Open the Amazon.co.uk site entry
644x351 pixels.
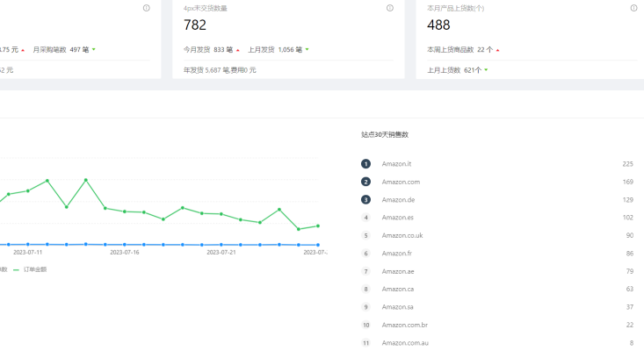tap(402, 235)
